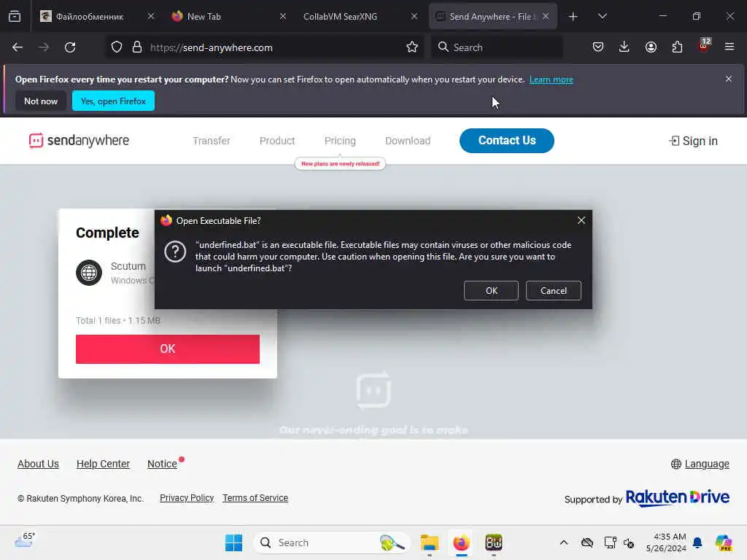Cancel launching underfined.bat

tap(554, 290)
